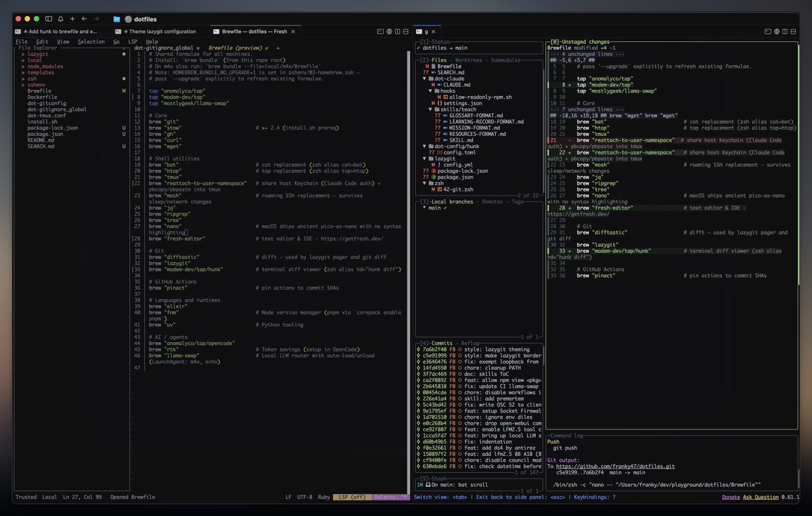Go back with the left arrow icon
The width and height of the screenshot is (812, 516).
click(84, 19)
